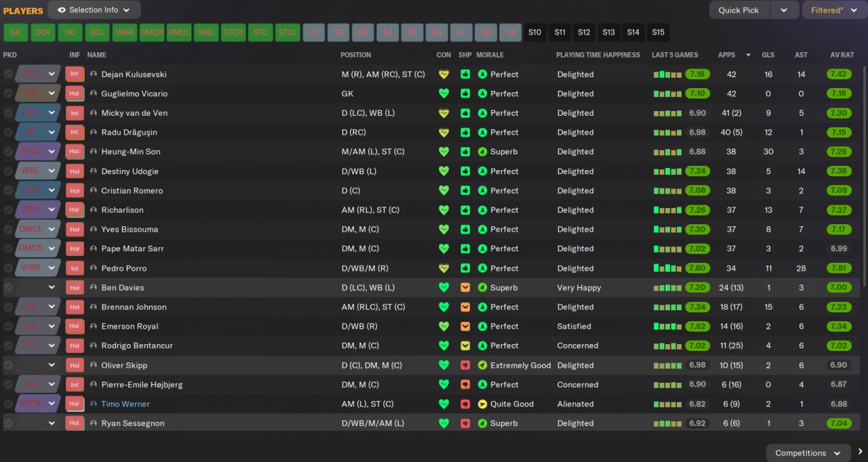Open the GK position dropdown for Guglielmo Vicario
Screen dimensions: 868x462
coord(38,93)
